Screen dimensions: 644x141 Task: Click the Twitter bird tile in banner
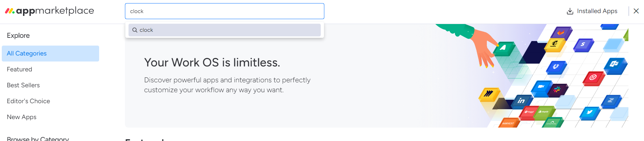click(x=590, y=113)
